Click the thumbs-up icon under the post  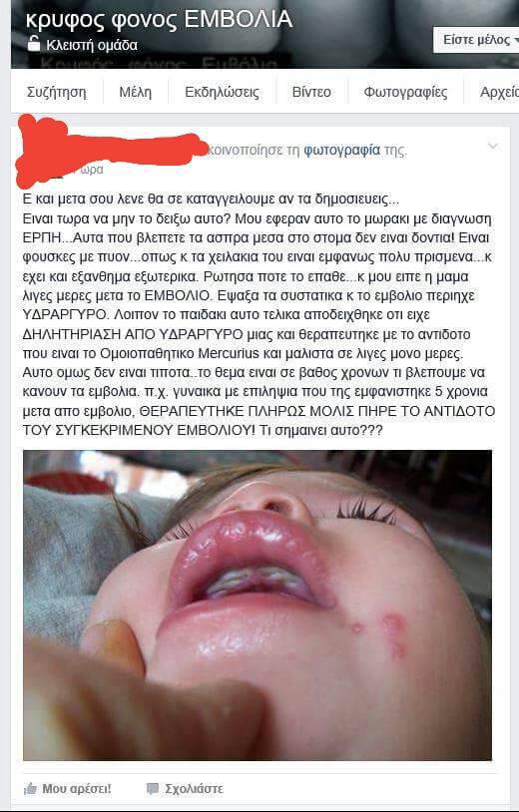(30, 789)
